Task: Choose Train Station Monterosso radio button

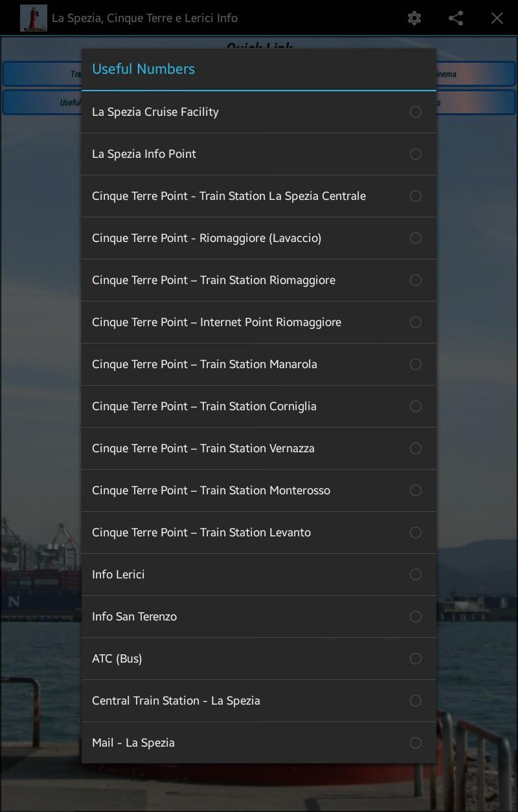Action: click(416, 490)
